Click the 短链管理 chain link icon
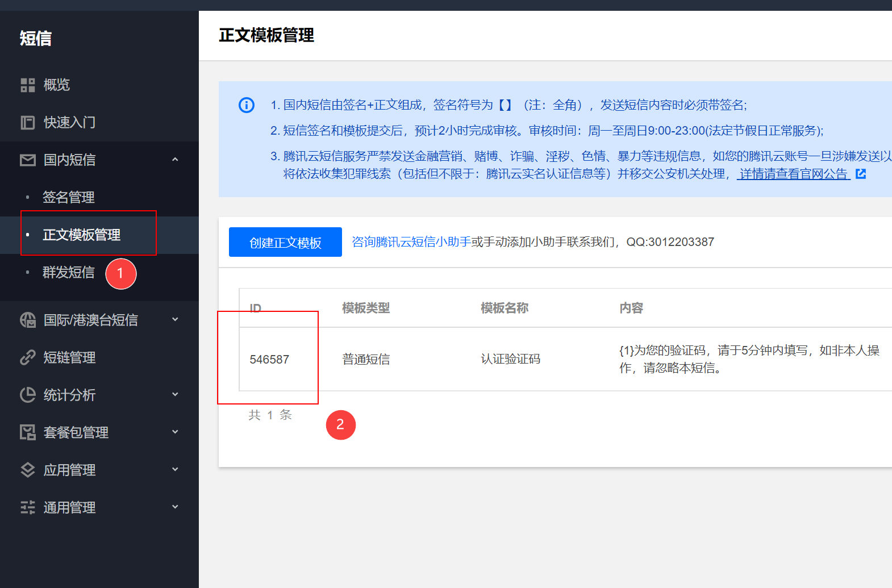The image size is (892, 588). [x=28, y=357]
